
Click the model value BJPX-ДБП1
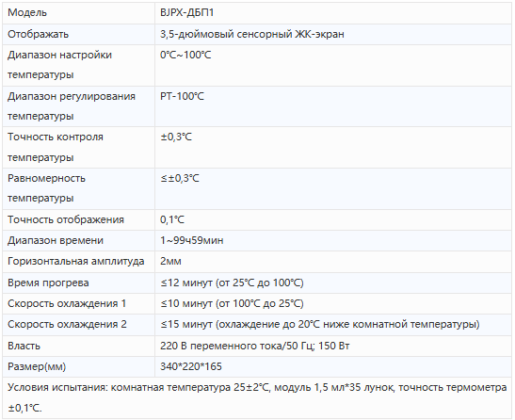(x=186, y=13)
